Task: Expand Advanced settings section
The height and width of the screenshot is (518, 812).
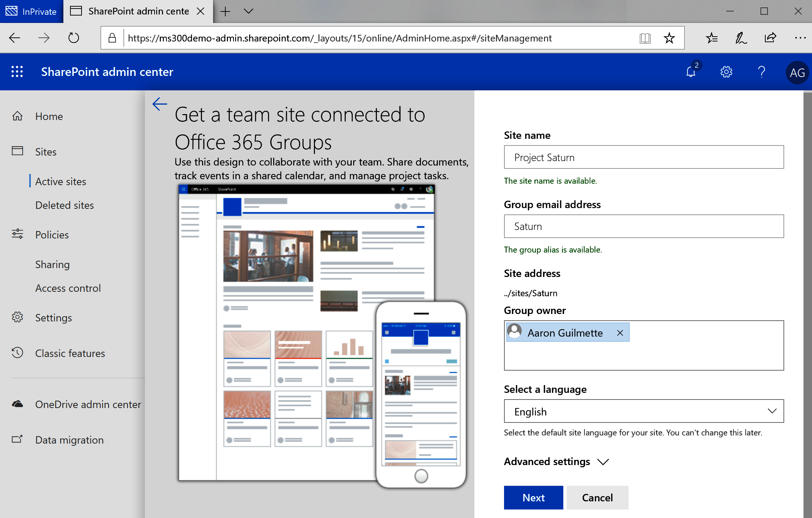Action: [556, 462]
